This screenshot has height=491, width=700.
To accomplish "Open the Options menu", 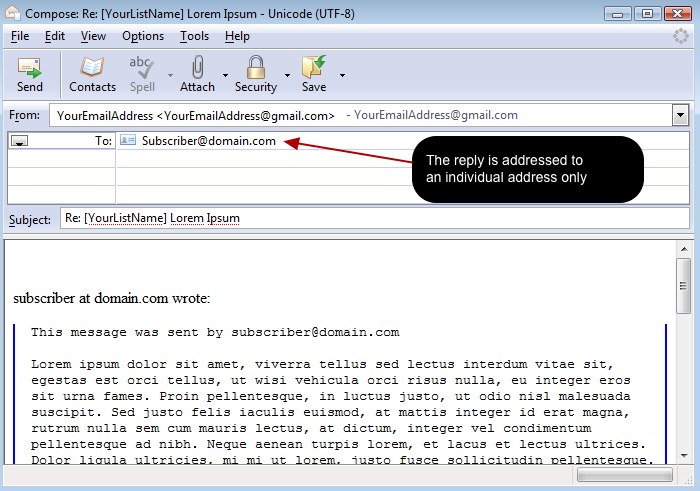I will click(143, 36).
